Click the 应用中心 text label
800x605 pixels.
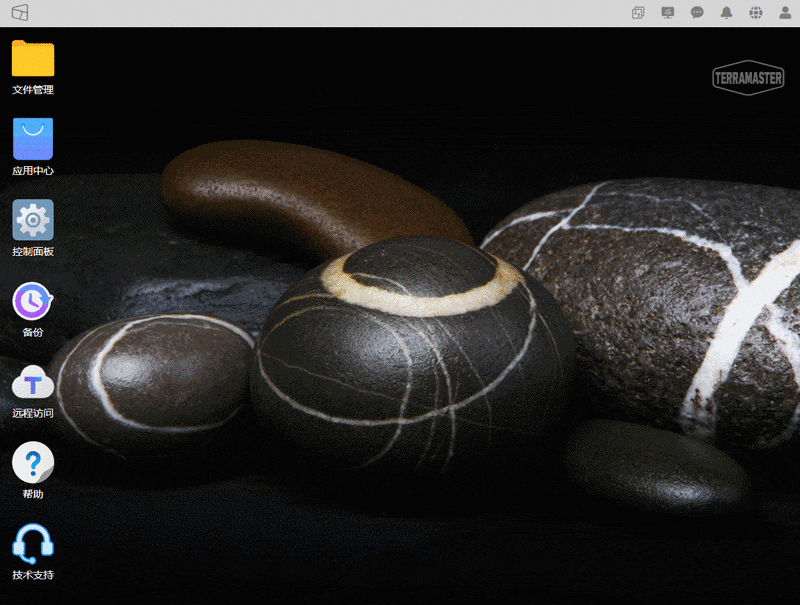pyautogui.click(x=33, y=171)
